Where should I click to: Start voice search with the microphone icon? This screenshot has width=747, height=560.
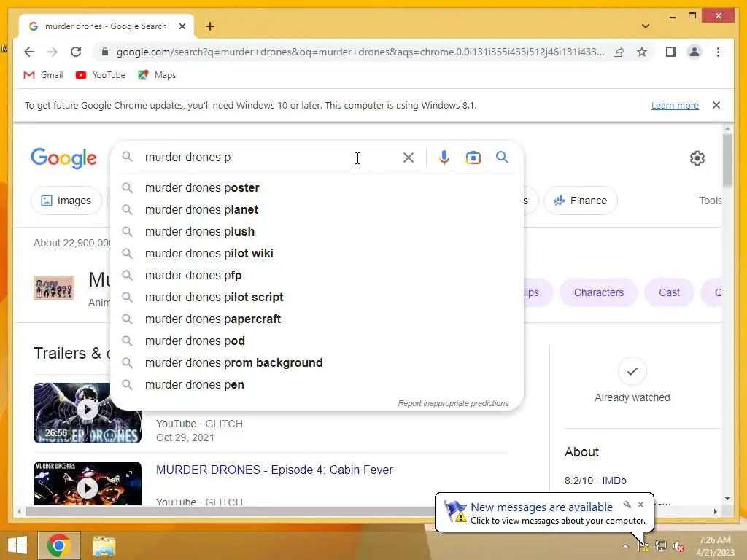(444, 157)
